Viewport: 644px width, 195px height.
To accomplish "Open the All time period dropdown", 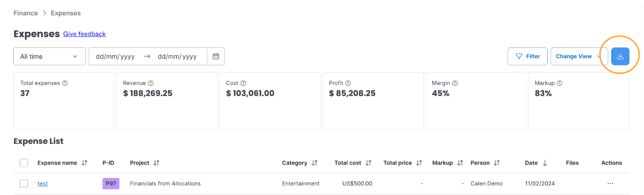I will click(50, 56).
